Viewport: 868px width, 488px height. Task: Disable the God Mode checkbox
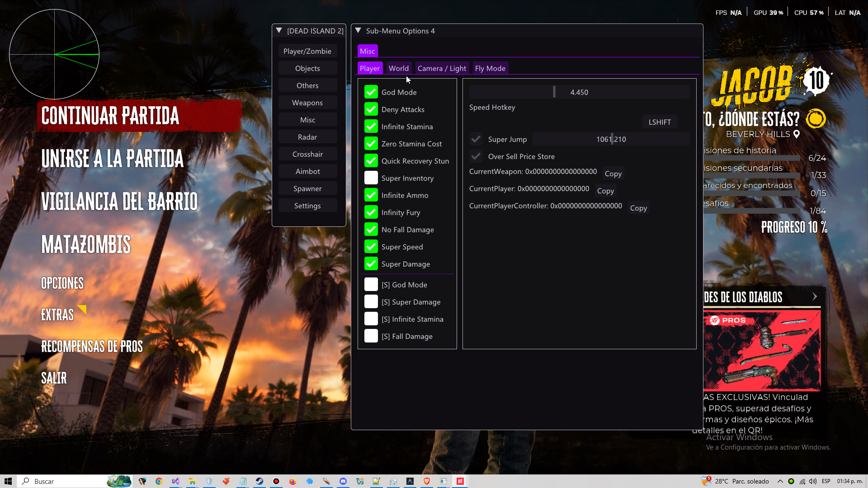point(371,92)
